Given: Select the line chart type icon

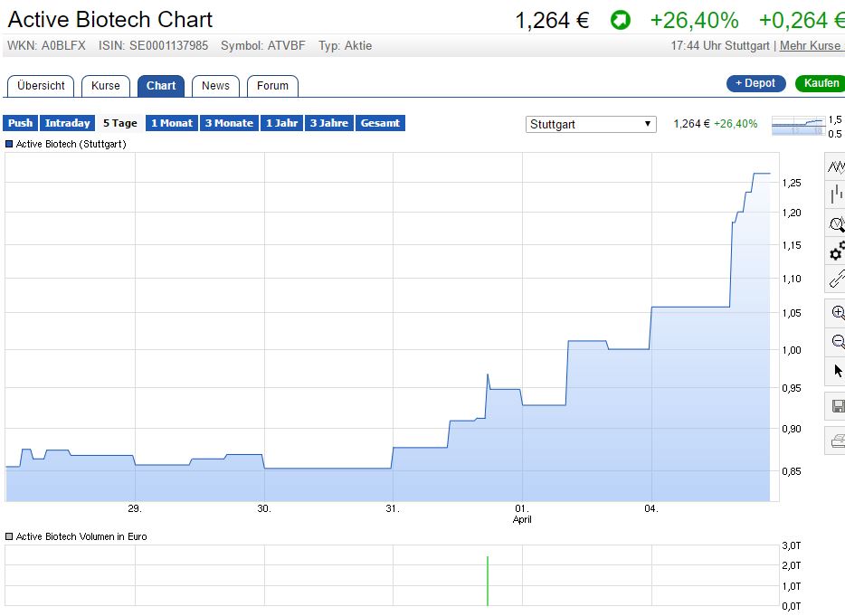Looking at the screenshot, I should [836, 166].
